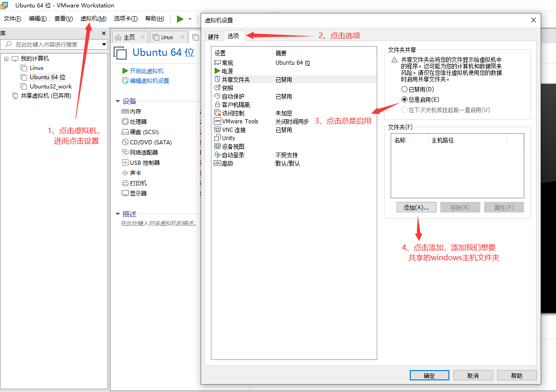Viewport: 556px width, 392px height.
Task: Select the VNC 连接 settings row icon
Action: coord(217,130)
